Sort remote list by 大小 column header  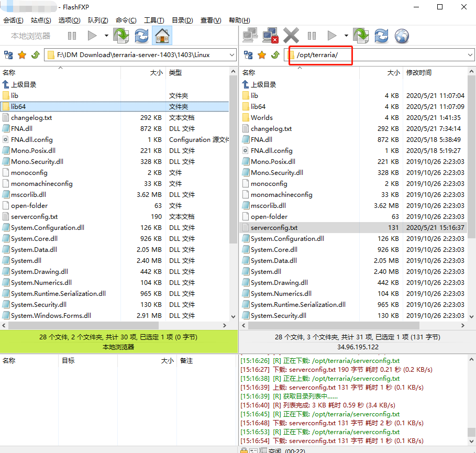[x=381, y=73]
